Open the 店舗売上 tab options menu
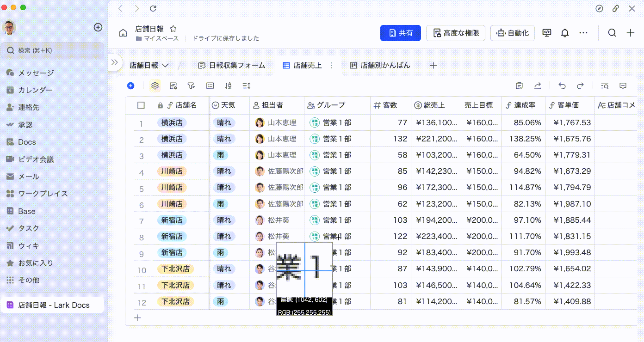644x342 pixels. 331,66
